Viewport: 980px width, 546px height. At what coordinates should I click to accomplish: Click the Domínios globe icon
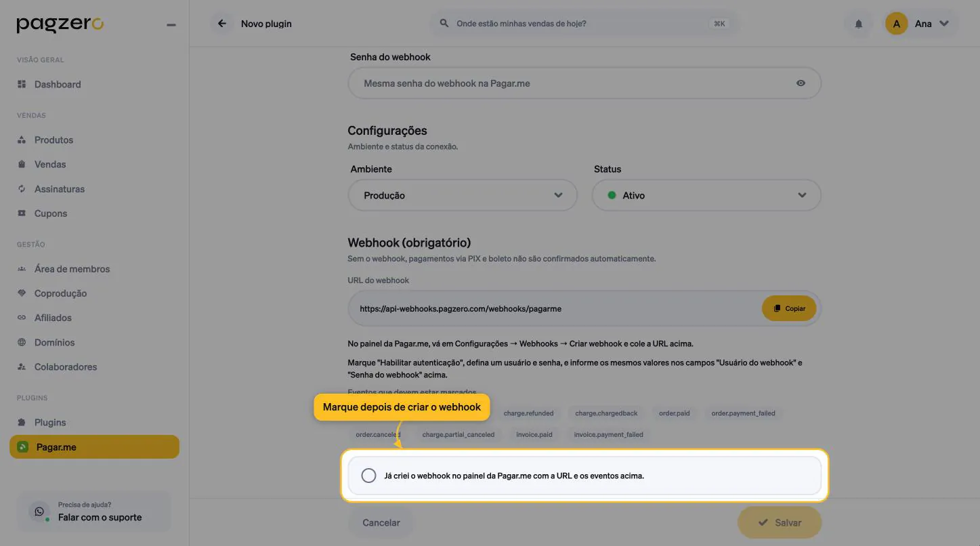pyautogui.click(x=22, y=343)
